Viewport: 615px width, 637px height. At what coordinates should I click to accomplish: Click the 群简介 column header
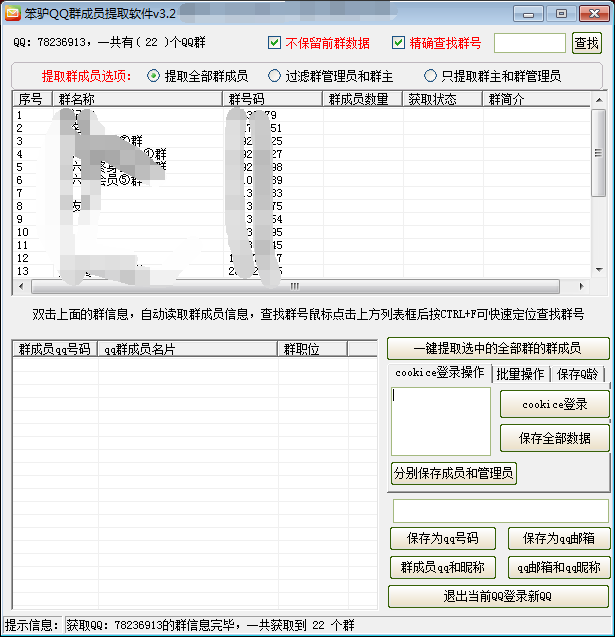[536, 99]
